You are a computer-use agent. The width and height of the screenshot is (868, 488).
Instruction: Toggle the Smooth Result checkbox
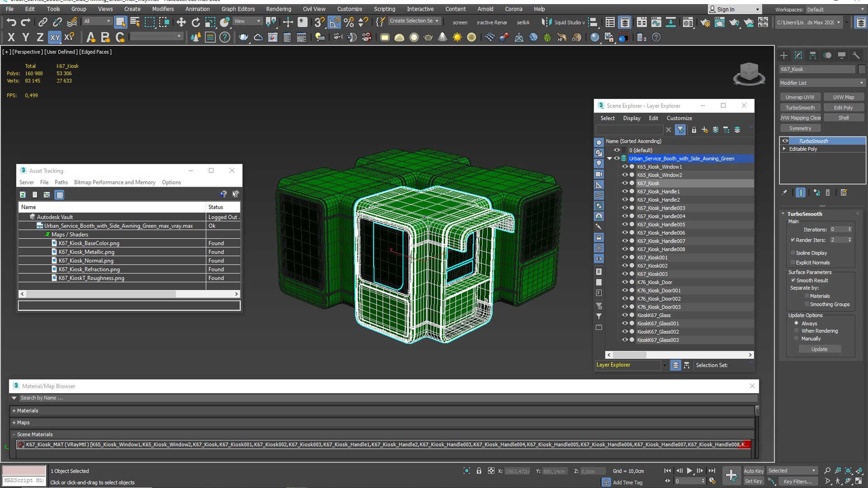coord(793,281)
